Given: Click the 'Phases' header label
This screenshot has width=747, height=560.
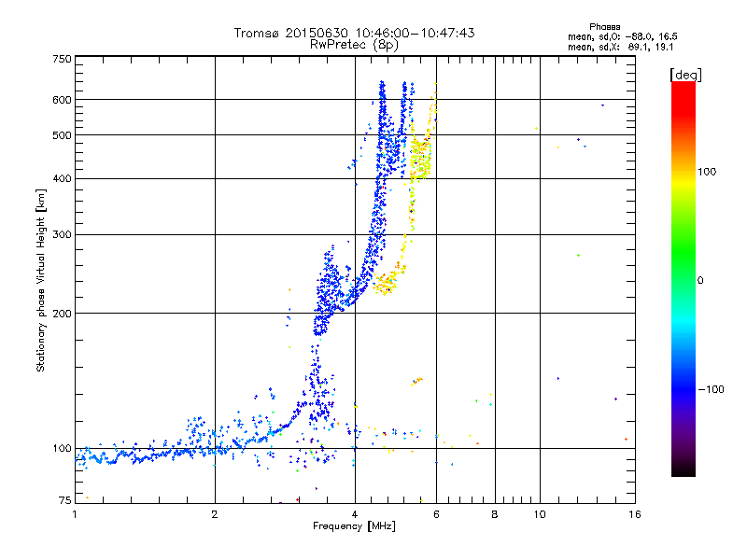Looking at the screenshot, I should (x=605, y=27).
